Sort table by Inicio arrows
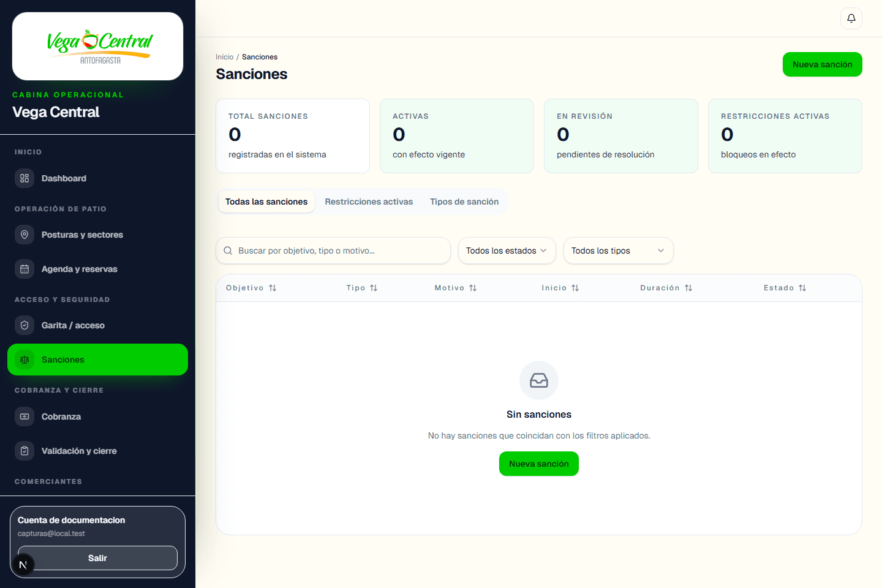882x588 pixels. [575, 288]
